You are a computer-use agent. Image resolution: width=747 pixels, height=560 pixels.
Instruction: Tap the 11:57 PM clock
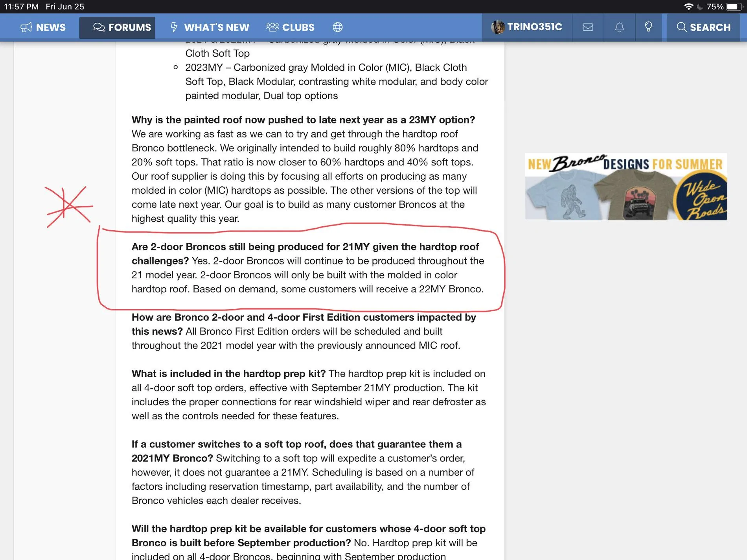[21, 7]
